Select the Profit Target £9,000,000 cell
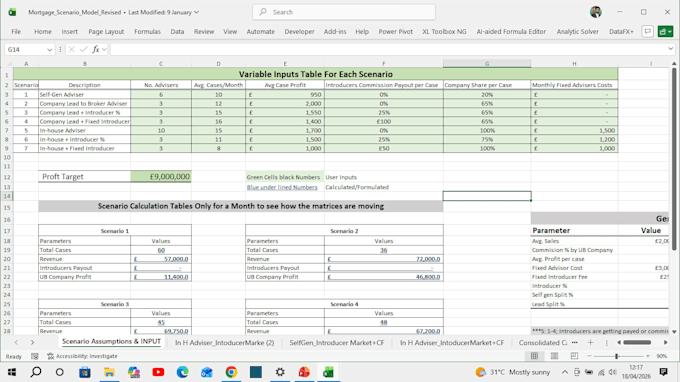 [x=160, y=176]
